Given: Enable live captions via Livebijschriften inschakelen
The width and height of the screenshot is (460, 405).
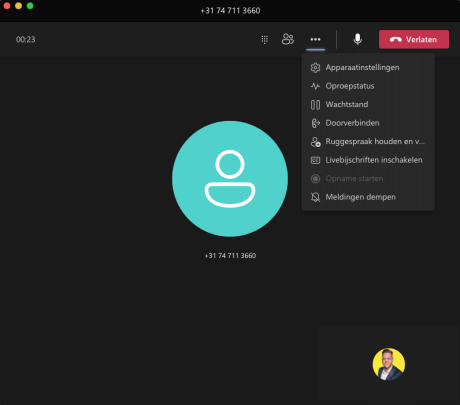Looking at the screenshot, I should 368,160.
